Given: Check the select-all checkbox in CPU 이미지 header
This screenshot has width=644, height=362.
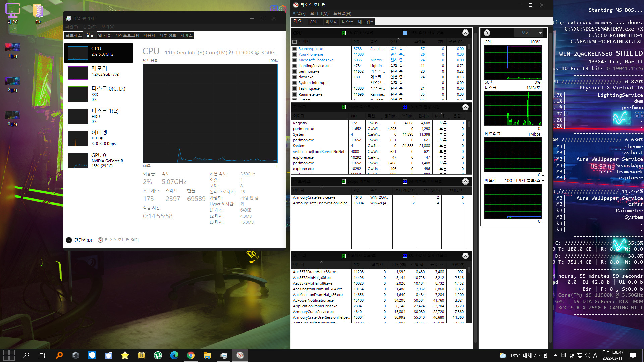Looking at the screenshot, I should 294,42.
